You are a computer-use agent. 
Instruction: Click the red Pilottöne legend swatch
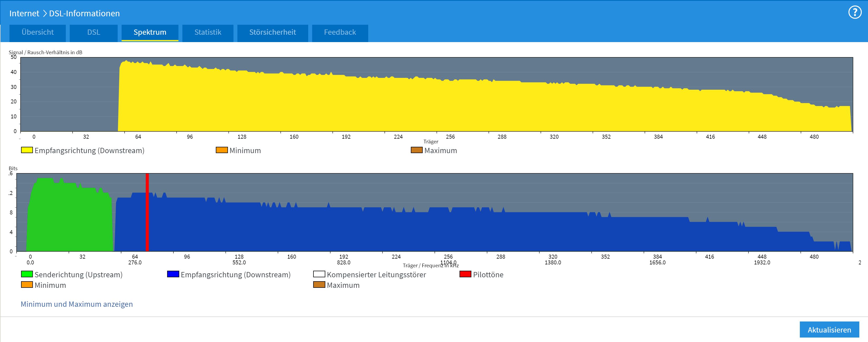pos(465,274)
